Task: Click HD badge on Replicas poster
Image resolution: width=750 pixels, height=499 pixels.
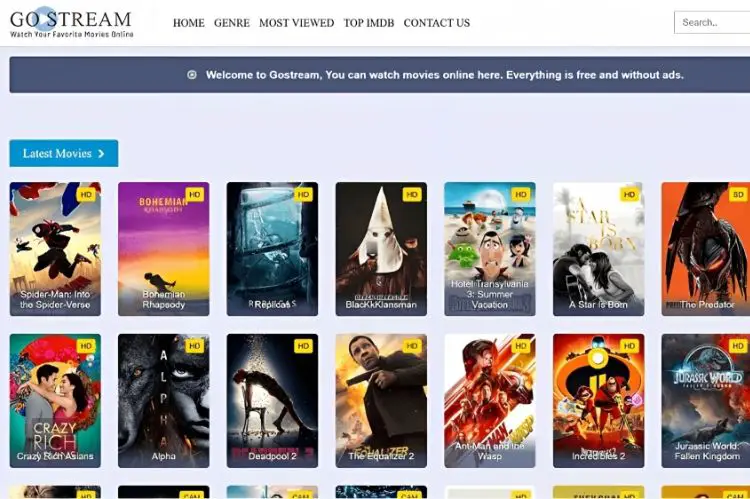Action: coord(303,194)
